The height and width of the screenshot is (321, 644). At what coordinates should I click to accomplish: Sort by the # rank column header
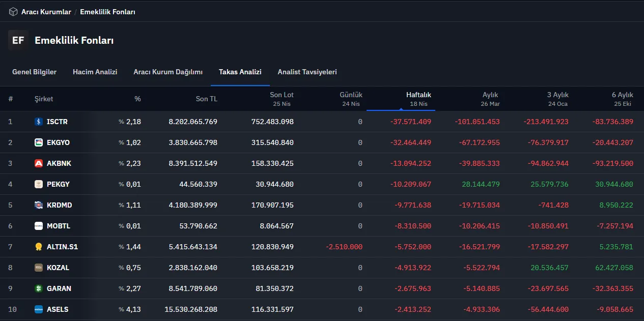11,99
